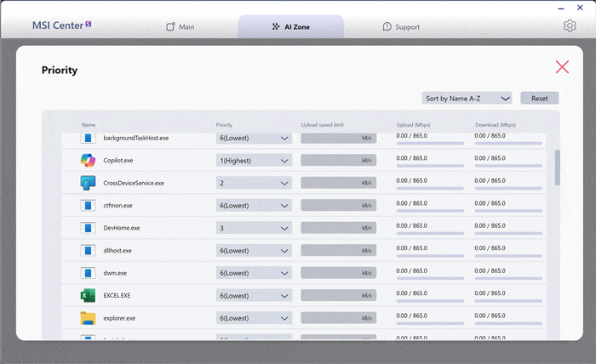Screen dimensions: 596x364
Task: Open DevHome.exe priority dropdown
Action: [254, 228]
